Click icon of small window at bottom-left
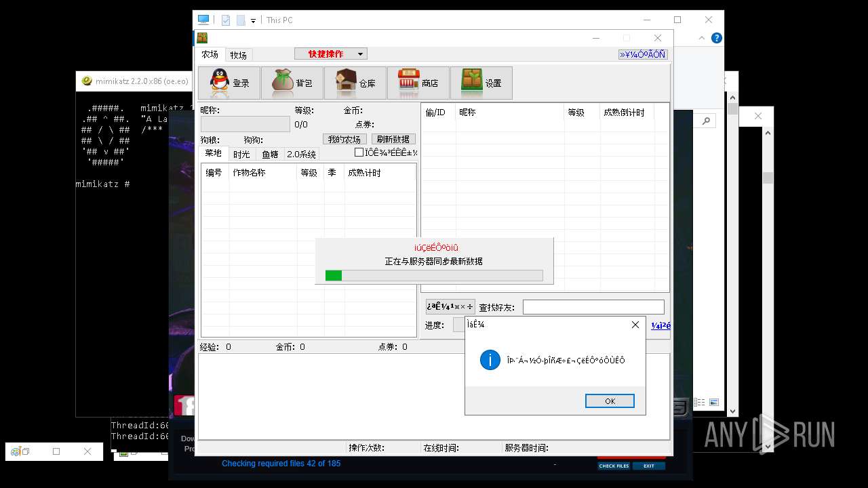This screenshot has width=868, height=488. [16, 451]
